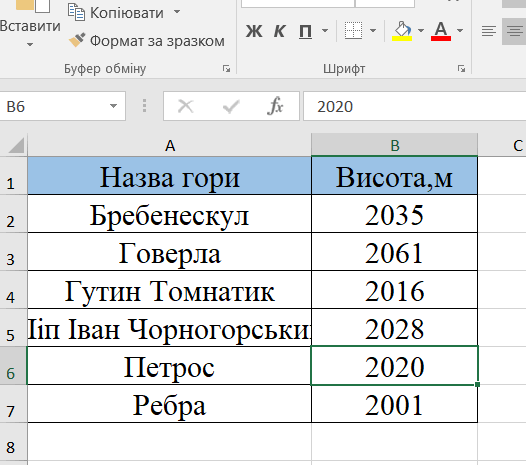Click cell "Бребенескул"
526x465 pixels.
170,214
